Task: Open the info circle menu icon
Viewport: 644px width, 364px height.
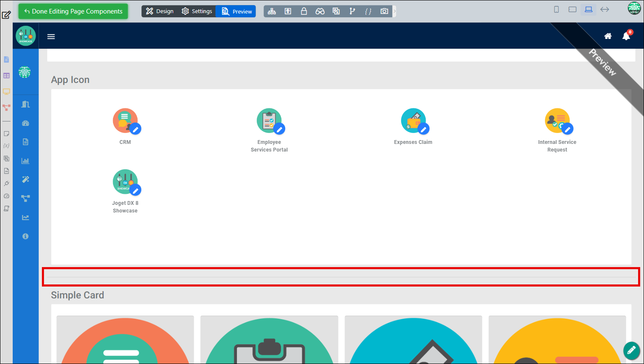Action: tap(25, 236)
